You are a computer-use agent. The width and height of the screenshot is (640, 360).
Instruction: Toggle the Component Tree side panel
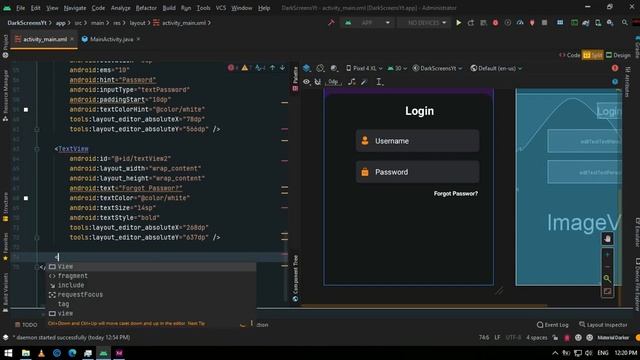click(295, 278)
